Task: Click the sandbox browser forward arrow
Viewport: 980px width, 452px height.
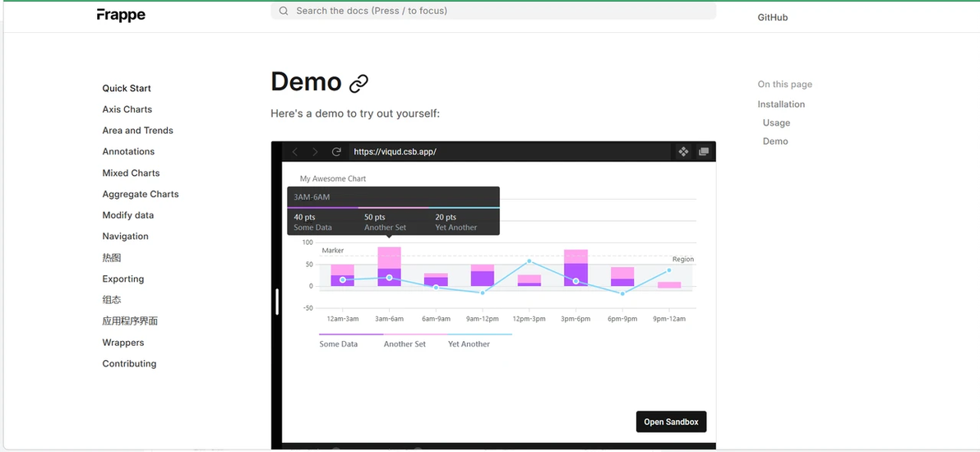Action: (315, 152)
